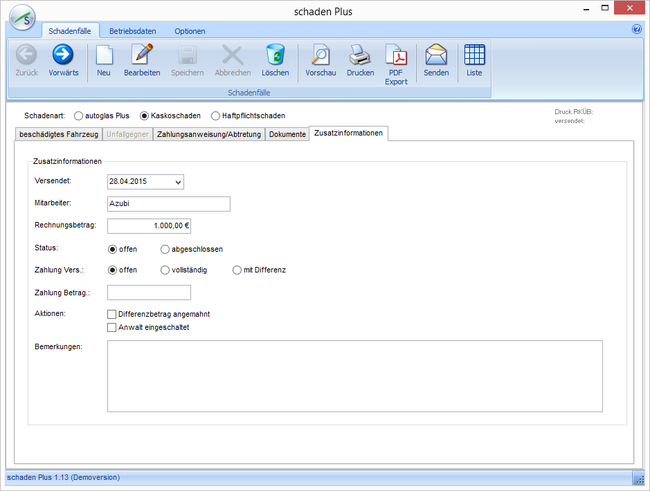Click the Drucken printer icon
Image resolution: width=650 pixels, height=491 pixels.
360,56
